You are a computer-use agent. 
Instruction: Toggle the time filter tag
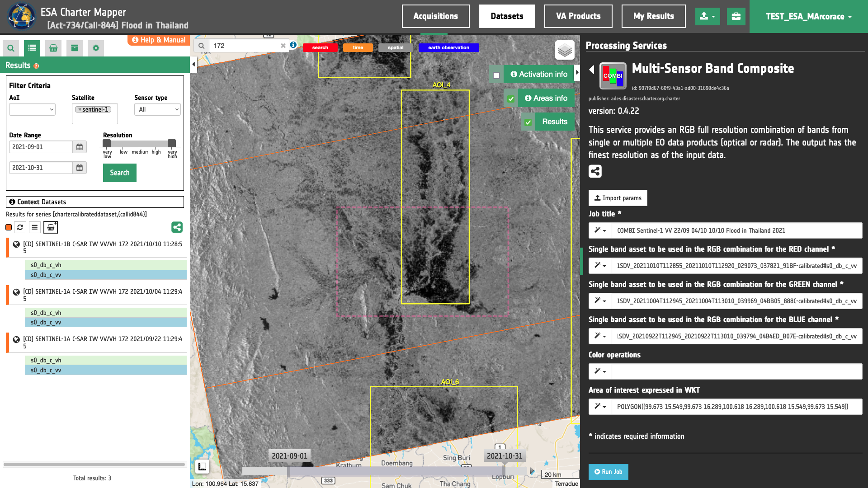[x=358, y=47]
